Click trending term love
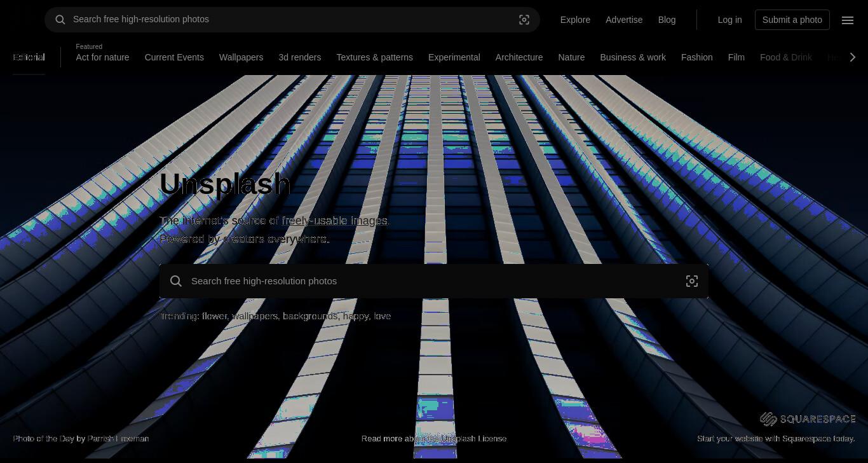This screenshot has height=463, width=868. click(382, 316)
